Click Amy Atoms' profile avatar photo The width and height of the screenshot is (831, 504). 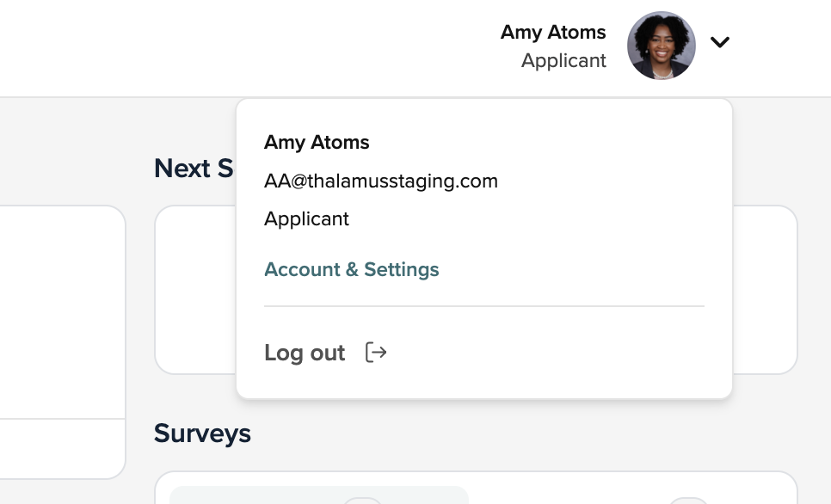click(x=662, y=46)
